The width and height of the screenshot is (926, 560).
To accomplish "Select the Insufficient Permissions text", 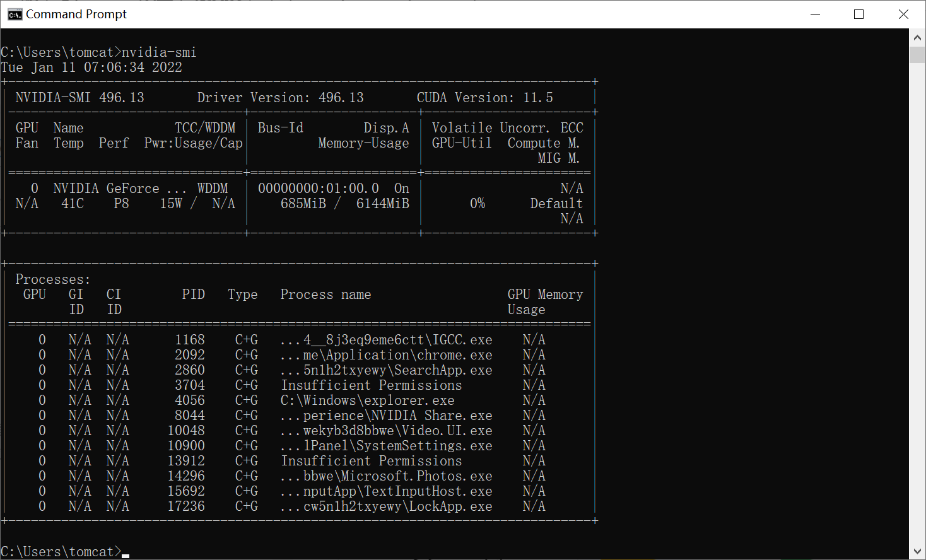I will coord(372,385).
